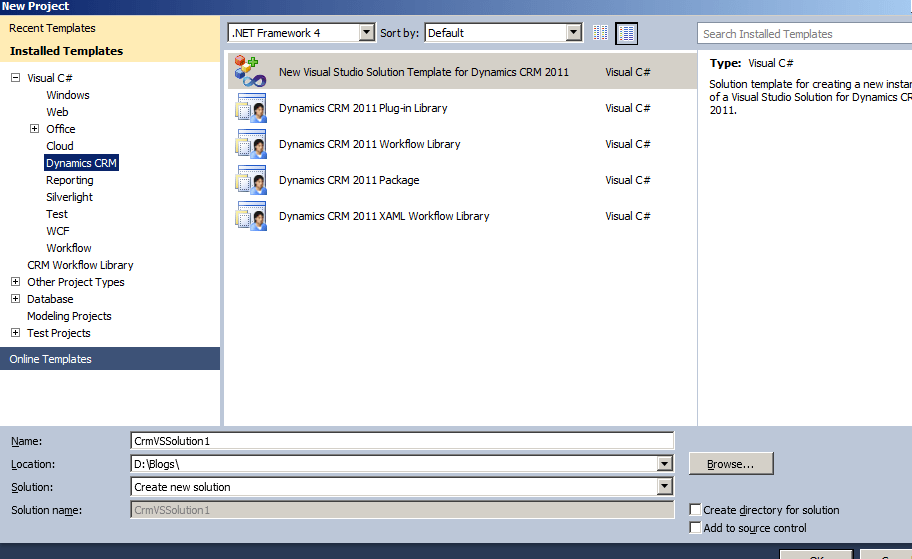The height and width of the screenshot is (559, 912).
Task: Select Test under Visual C#
Action: pyautogui.click(x=56, y=214)
